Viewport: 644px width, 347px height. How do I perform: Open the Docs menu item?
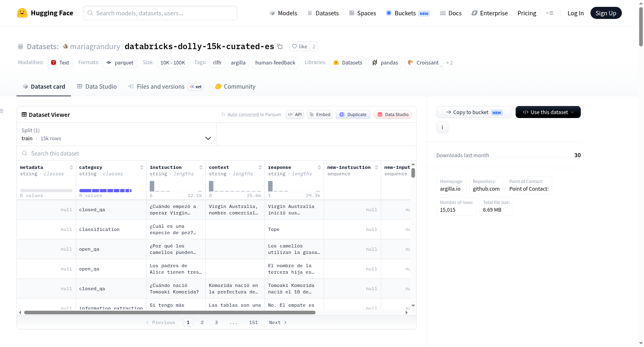[x=451, y=13]
